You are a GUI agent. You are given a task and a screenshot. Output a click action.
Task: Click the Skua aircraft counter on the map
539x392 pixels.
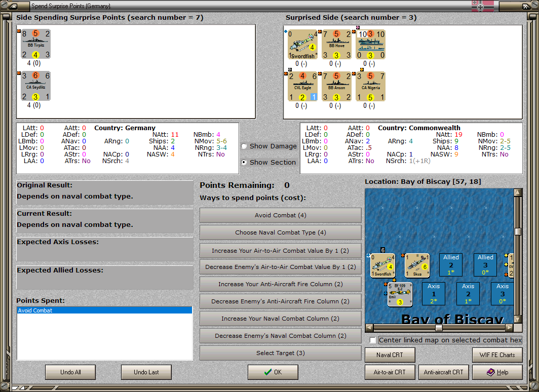417,265
